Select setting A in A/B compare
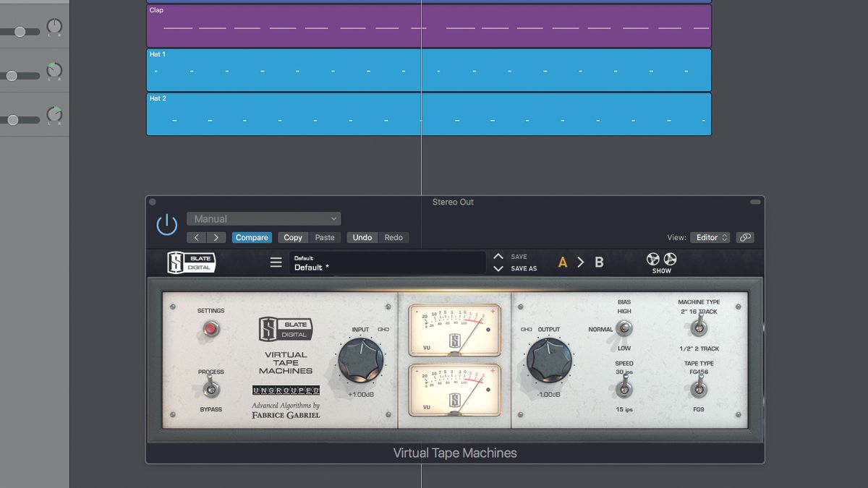The width and height of the screenshot is (868, 488). point(563,262)
